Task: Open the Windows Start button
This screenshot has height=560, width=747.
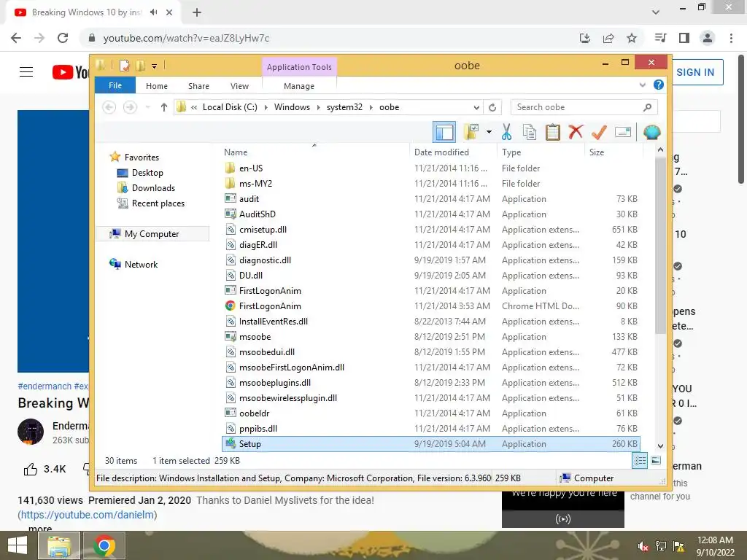Action: [18, 545]
